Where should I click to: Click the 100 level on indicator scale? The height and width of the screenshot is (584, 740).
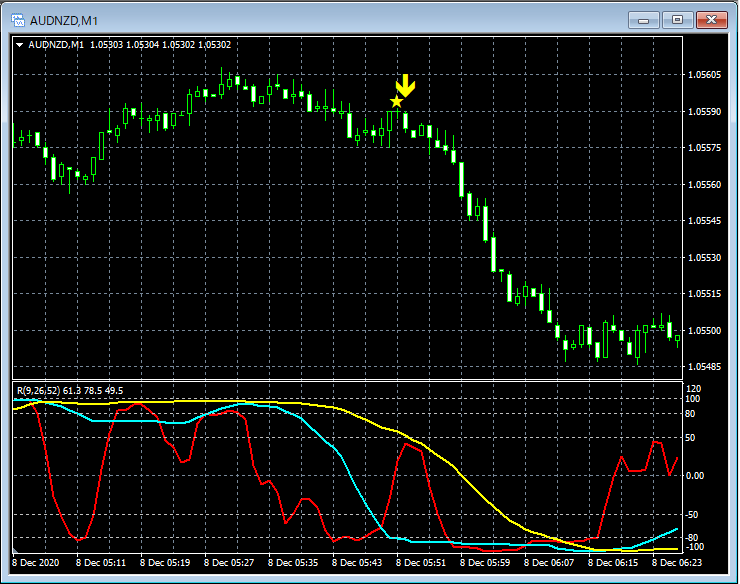coord(693,399)
